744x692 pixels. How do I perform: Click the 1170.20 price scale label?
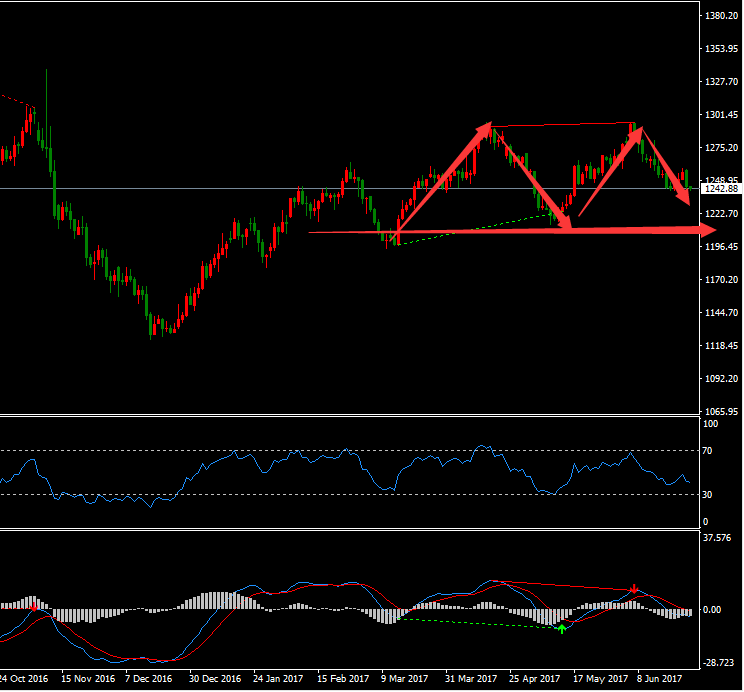pos(721,280)
